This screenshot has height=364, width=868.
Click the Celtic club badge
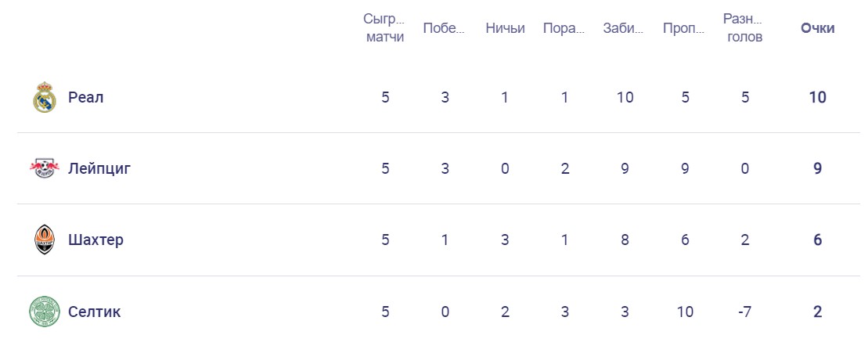point(45,312)
